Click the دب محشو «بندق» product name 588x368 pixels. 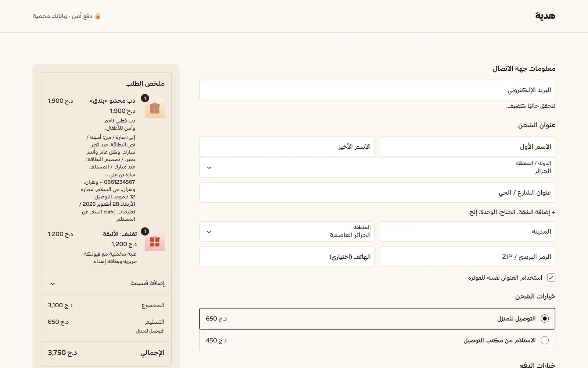(x=112, y=101)
